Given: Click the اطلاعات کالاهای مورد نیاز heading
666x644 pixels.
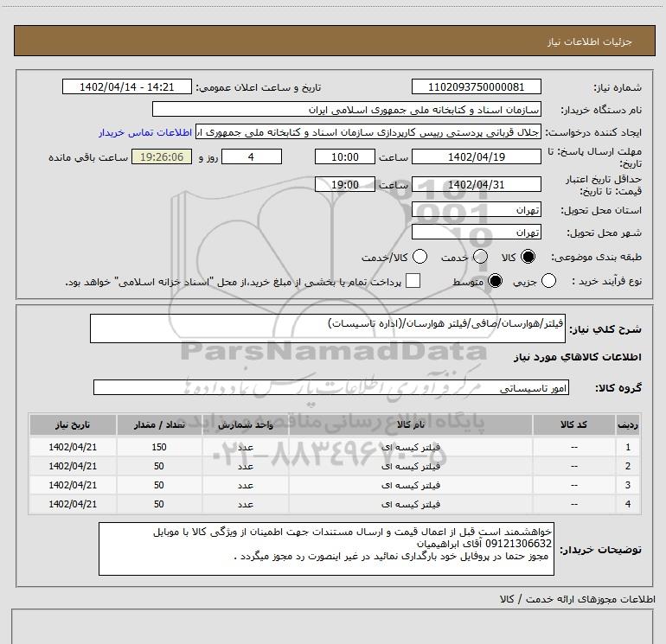Looking at the screenshot, I should [x=578, y=357].
